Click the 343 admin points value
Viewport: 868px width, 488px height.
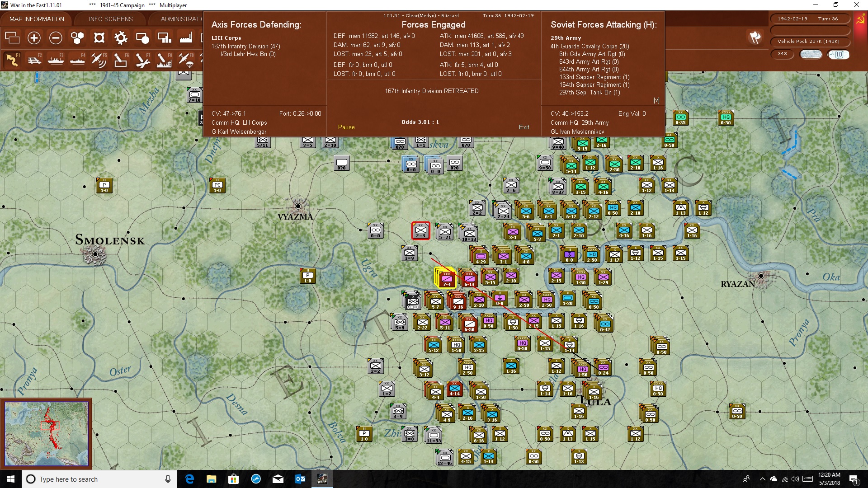click(782, 54)
